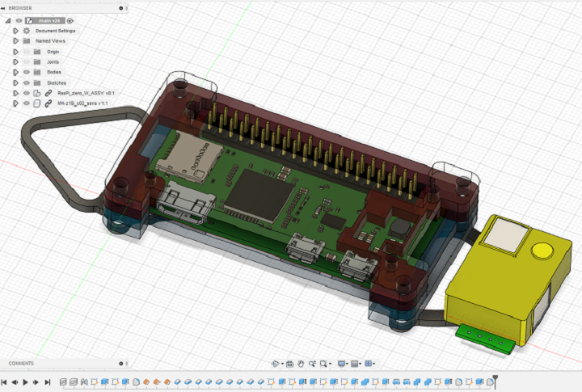Hide the Bodies folder
582x392 pixels.
(27, 72)
